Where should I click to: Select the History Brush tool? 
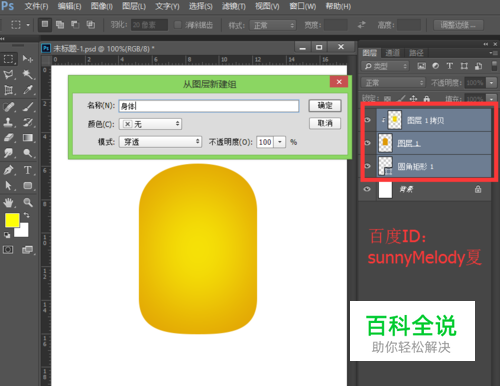coord(28,122)
